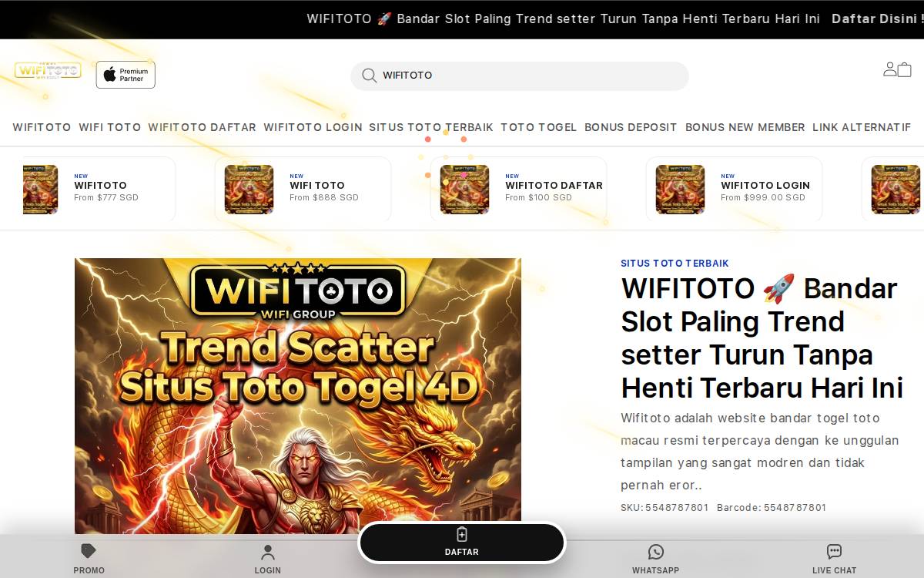Viewport: 924px width, 578px height.
Task: Open TOTO TOGEL nav item
Action: point(539,127)
